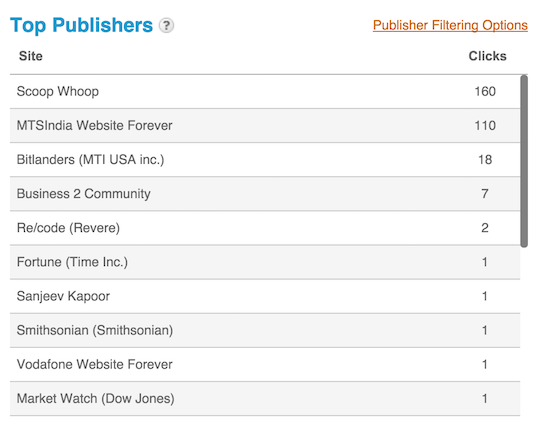Select the Fortune (Time Inc.) row
This screenshot has height=436, width=550.
[265, 262]
